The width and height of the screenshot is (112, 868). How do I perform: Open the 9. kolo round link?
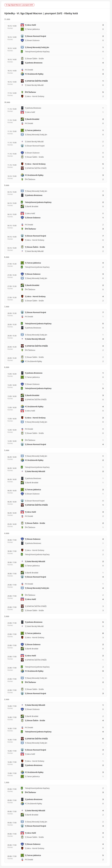click(x=7, y=185)
